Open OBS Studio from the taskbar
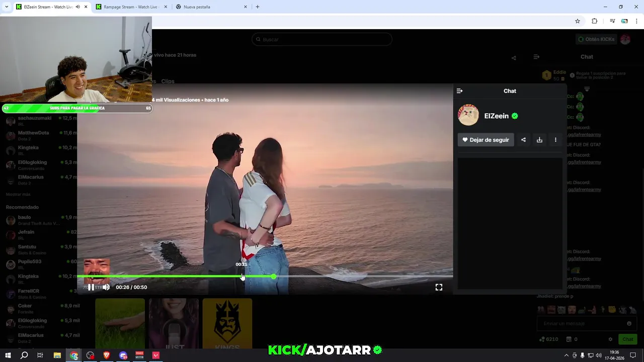This screenshot has height=362, width=644. pos(90,355)
